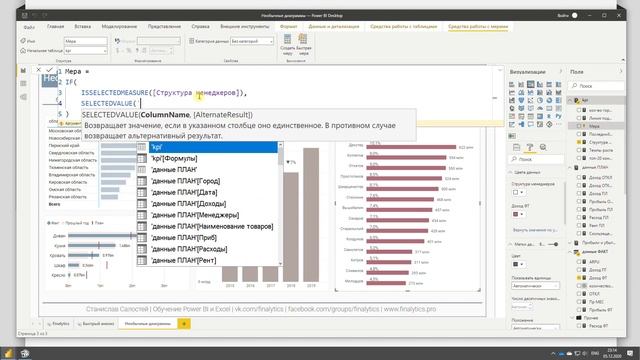Select clustered bar chart visualization
This screenshot has width=640, height=360.
pos(531,84)
